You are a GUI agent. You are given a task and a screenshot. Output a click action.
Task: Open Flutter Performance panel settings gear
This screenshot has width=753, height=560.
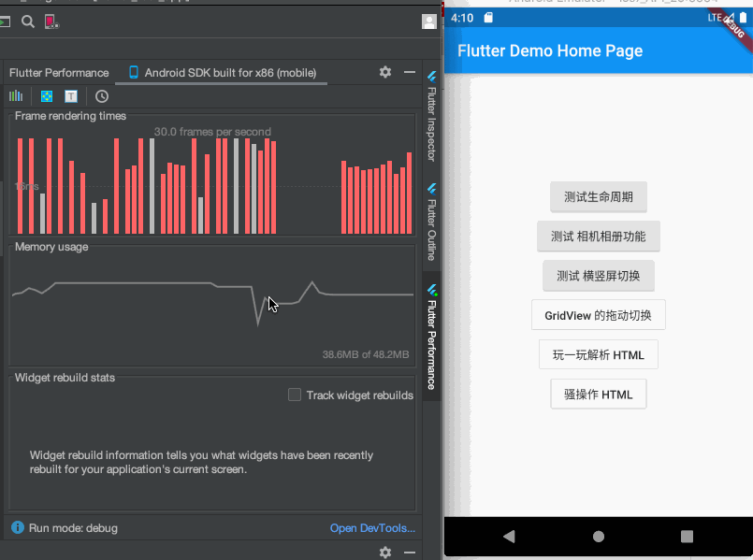[385, 73]
